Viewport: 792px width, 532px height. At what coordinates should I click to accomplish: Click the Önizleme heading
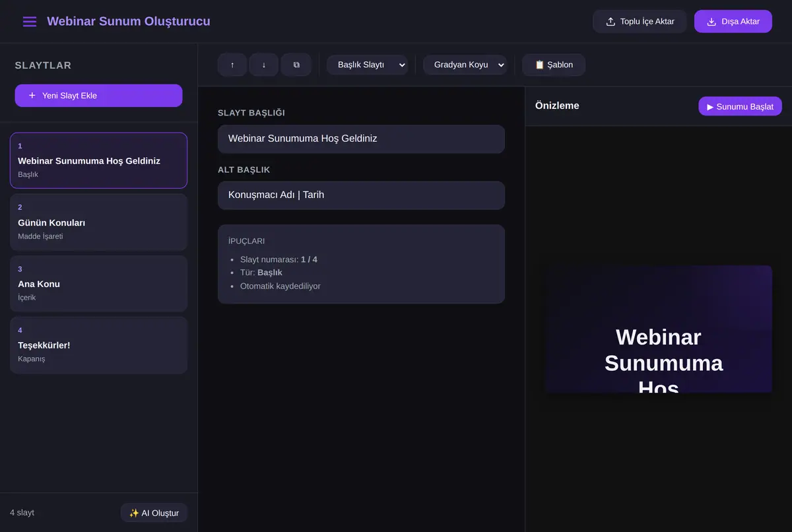coord(557,106)
